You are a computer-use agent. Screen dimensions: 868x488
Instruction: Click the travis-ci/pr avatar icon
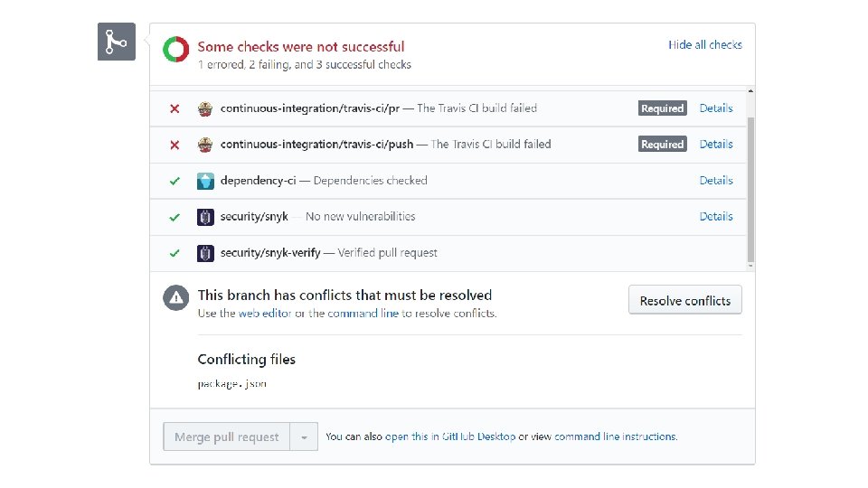[x=205, y=108]
